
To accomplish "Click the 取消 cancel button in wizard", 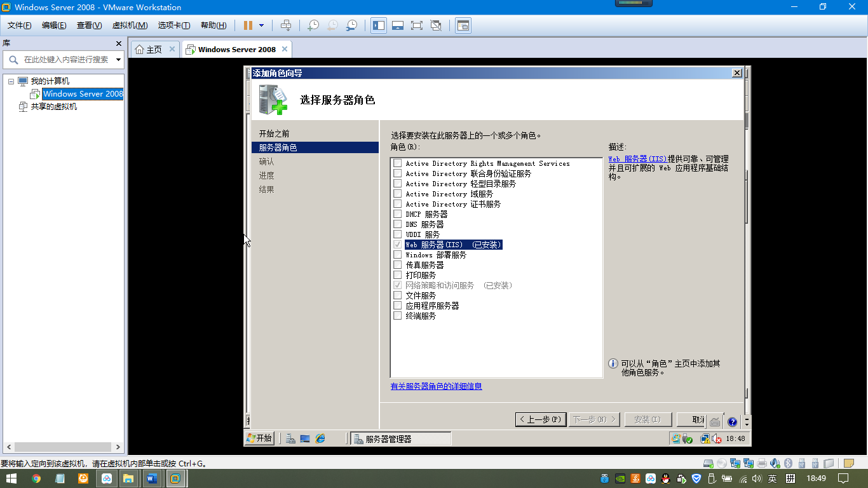I will (691, 420).
